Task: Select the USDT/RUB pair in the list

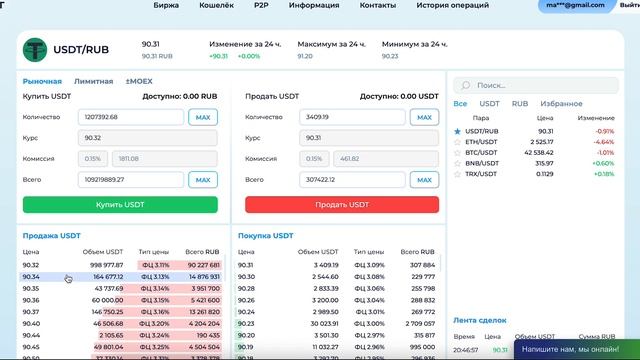Action: coord(534,131)
